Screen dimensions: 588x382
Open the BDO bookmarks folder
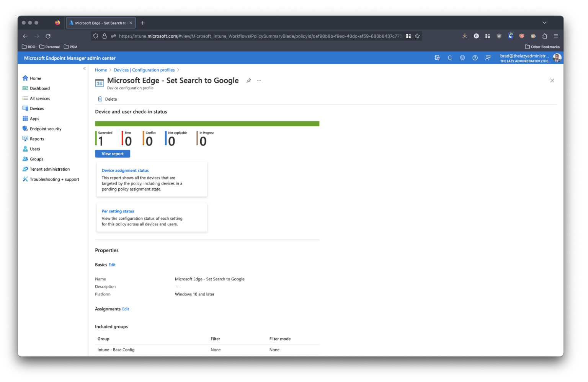click(x=29, y=47)
